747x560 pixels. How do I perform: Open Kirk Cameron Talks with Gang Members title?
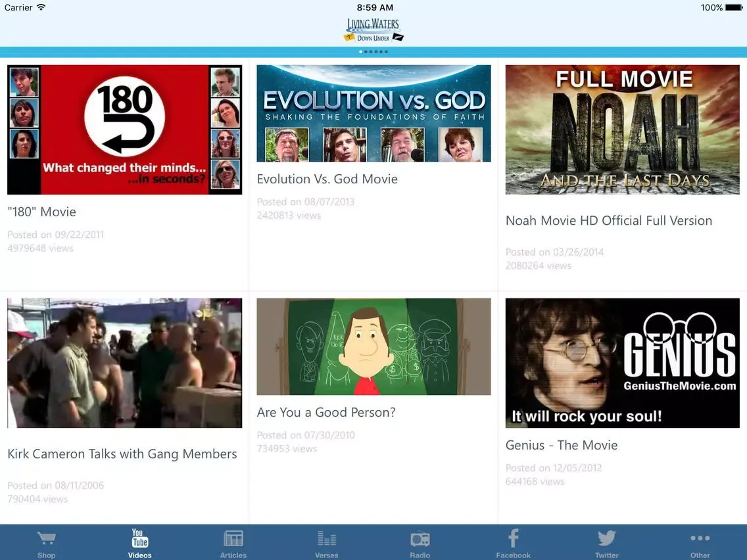122,454
